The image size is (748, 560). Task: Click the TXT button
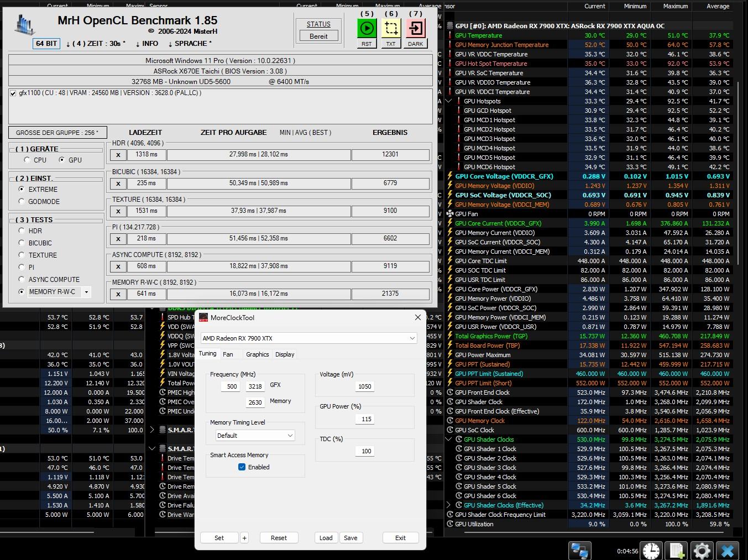tap(391, 44)
